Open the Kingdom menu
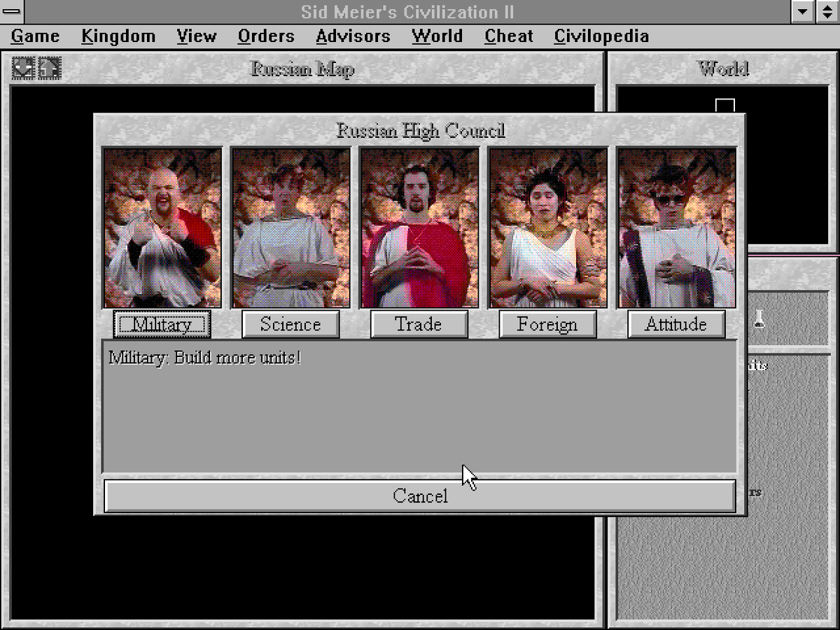Image resolution: width=840 pixels, height=630 pixels. (118, 36)
